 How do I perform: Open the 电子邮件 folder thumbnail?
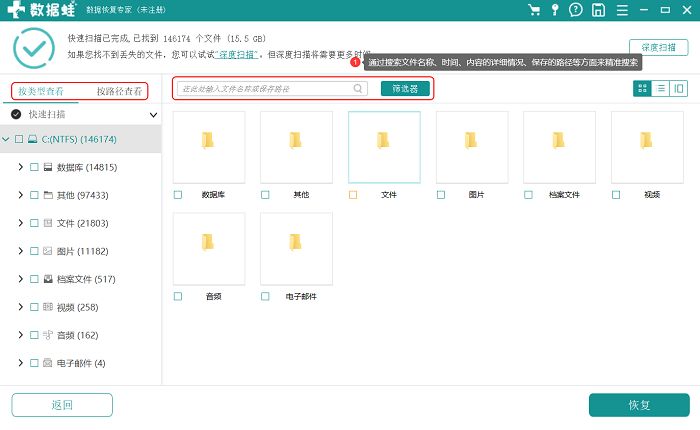[296, 249]
